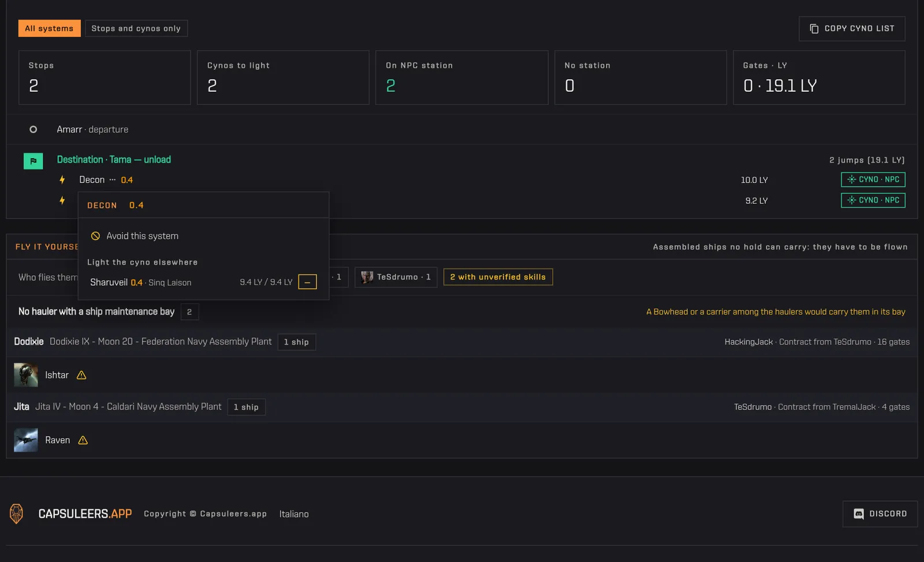Image resolution: width=924 pixels, height=562 pixels.
Task: Open the Capsuleers.app home link
Action: tap(85, 514)
